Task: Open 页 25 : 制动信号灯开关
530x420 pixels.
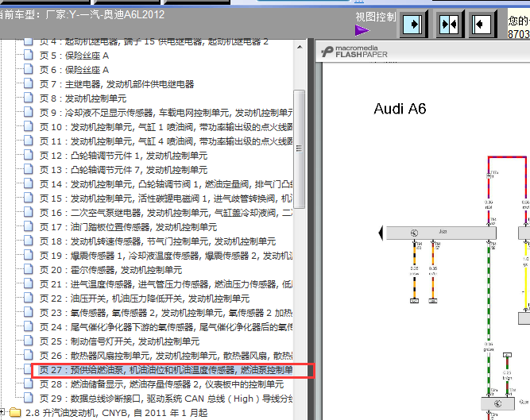Action: click(x=119, y=341)
